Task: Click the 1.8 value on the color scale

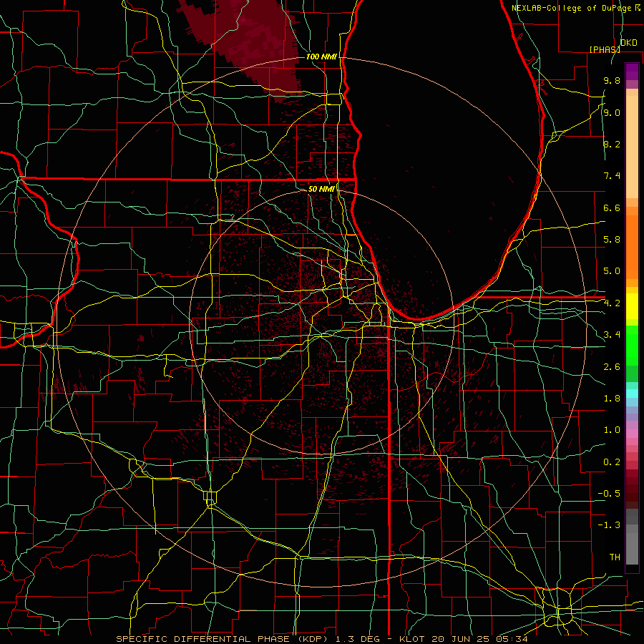Action: [x=612, y=399]
